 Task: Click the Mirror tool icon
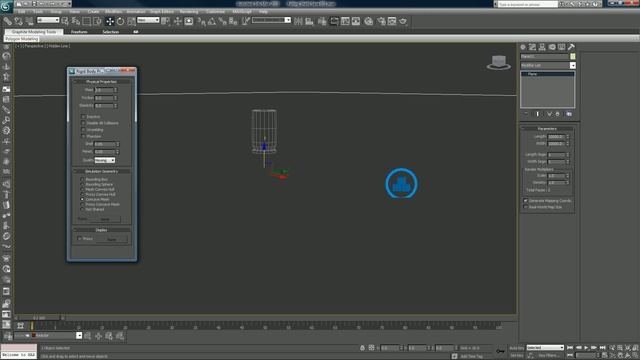[x=298, y=21]
